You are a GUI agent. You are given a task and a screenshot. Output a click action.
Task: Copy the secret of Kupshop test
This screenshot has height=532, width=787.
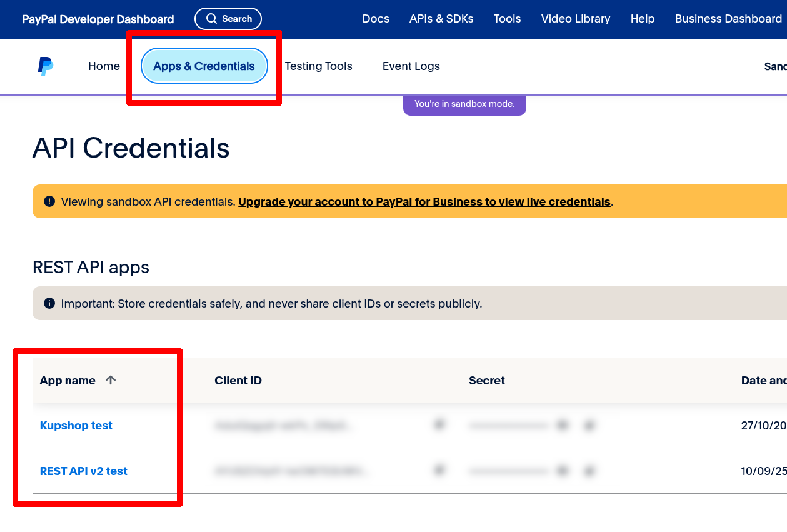pos(589,425)
